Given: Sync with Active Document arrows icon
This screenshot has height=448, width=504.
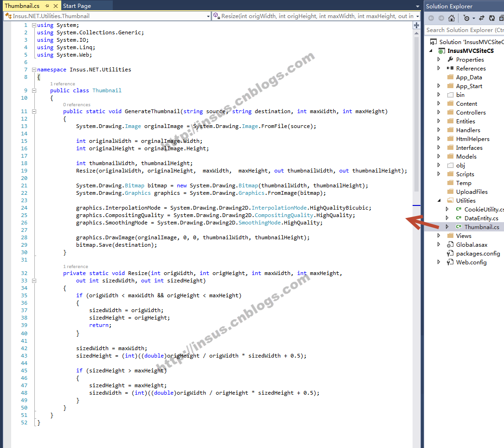Looking at the screenshot, I should click(482, 18).
